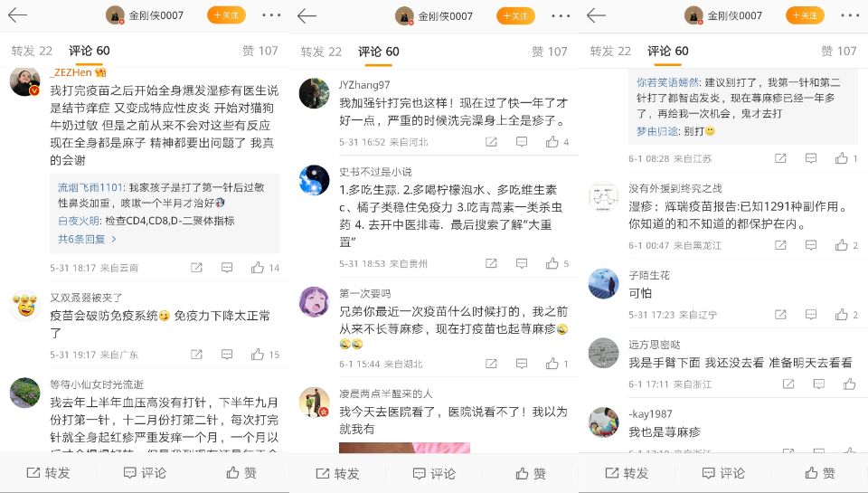The image size is (868, 493).
Task: Tap back arrow in the left panel
Action: coord(17,15)
